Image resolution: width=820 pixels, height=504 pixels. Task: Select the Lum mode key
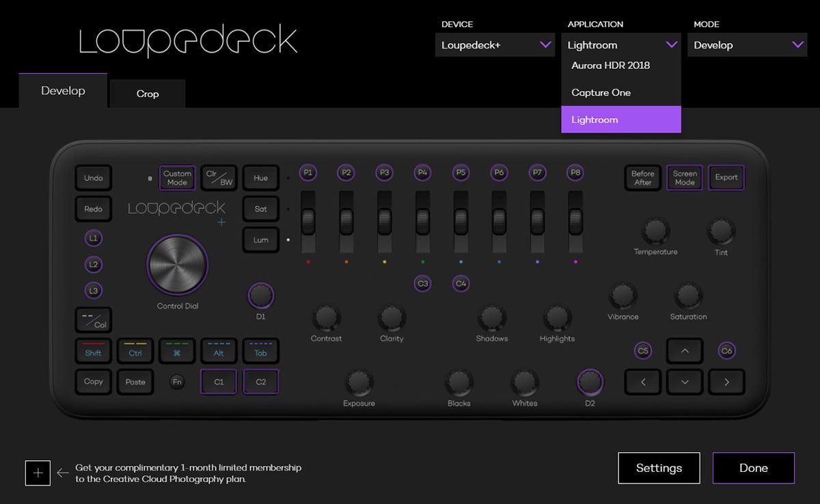260,240
